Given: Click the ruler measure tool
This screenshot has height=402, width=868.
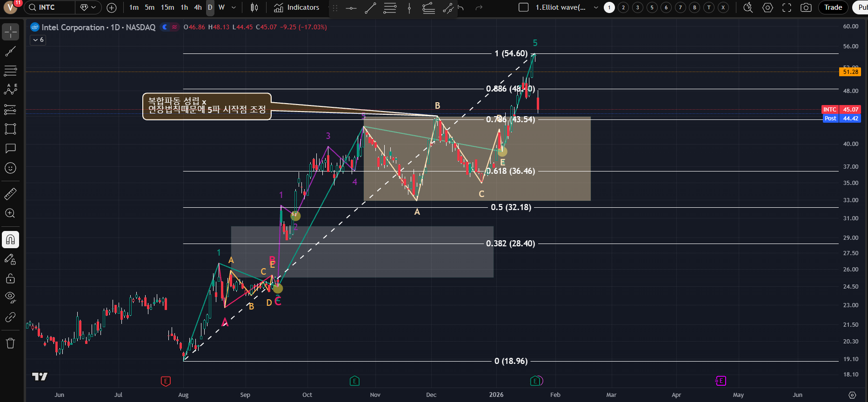Looking at the screenshot, I should tap(10, 194).
